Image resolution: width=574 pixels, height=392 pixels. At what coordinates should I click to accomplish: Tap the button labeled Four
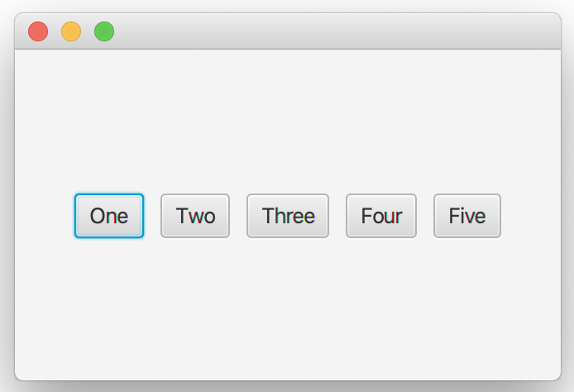pyautogui.click(x=381, y=216)
